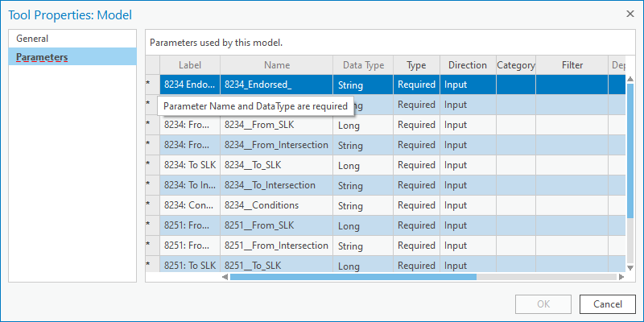Click the Category column header
Screen dimensions: 644x322
point(516,65)
